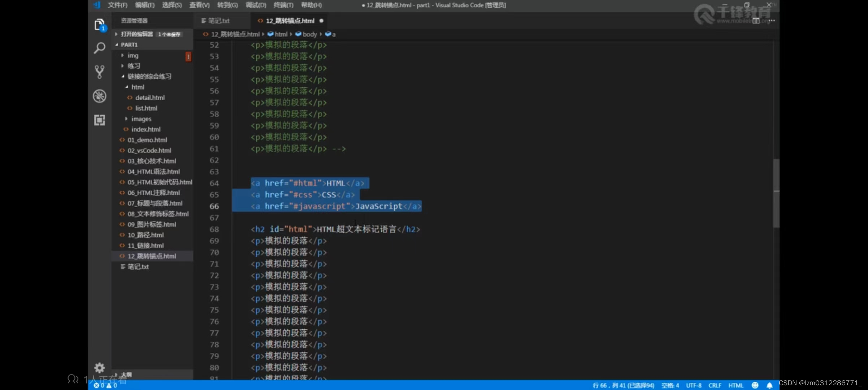Change language mode via HTML status item
868x390 pixels.
click(735, 385)
